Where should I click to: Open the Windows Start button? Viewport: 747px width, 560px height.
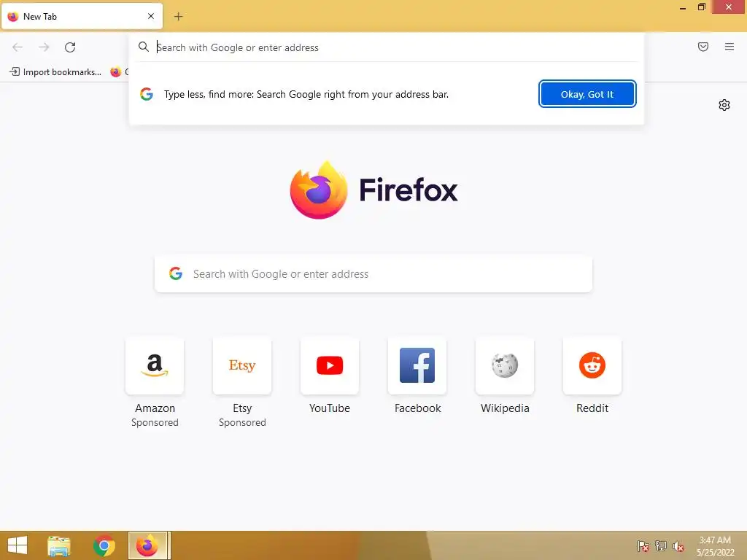point(18,545)
